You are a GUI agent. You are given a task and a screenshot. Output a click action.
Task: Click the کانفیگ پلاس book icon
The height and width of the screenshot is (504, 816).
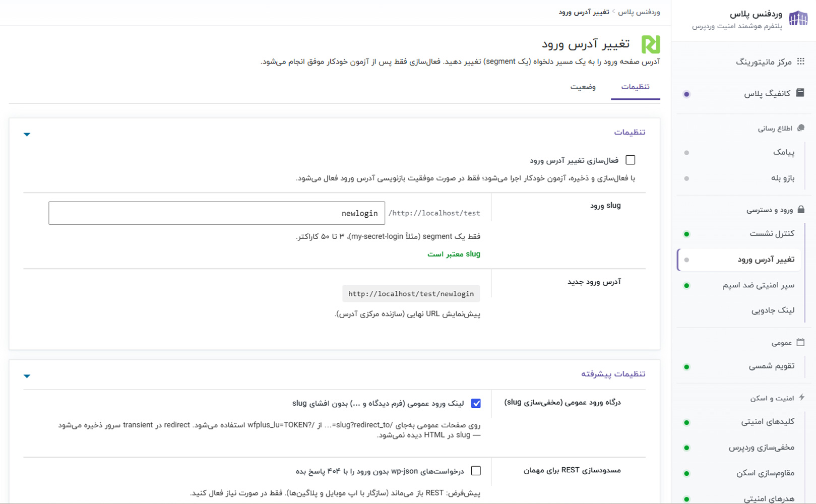(x=800, y=93)
